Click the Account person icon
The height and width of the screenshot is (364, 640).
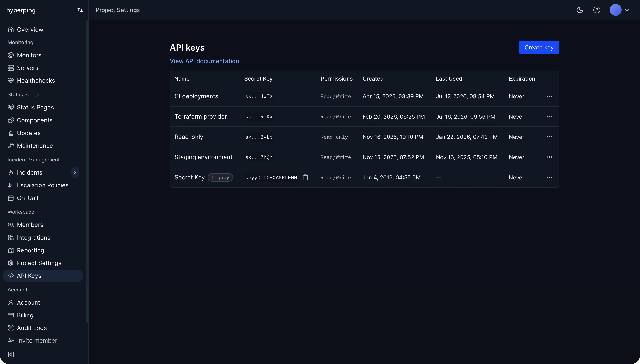[x=11, y=302]
